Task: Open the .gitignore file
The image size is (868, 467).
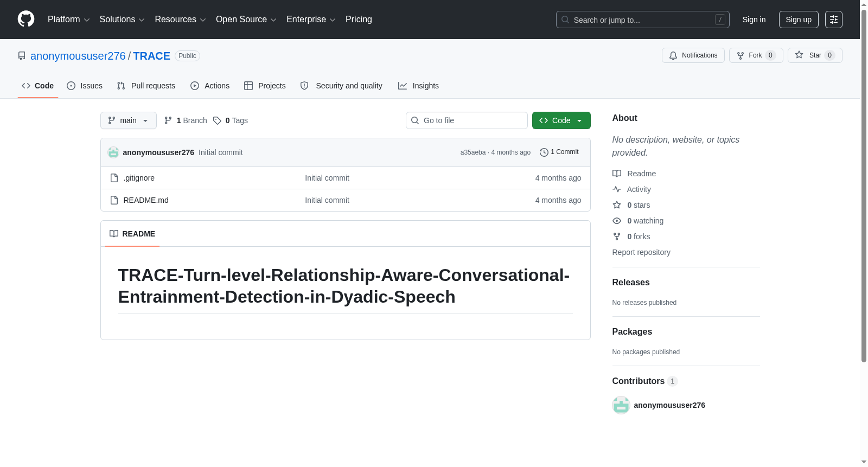Action: click(x=139, y=178)
